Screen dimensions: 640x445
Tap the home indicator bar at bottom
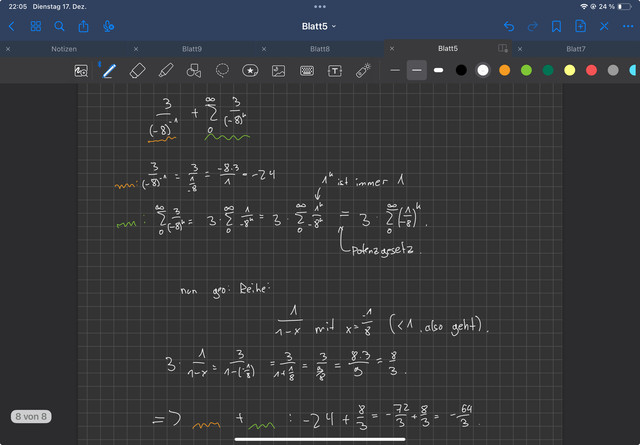tap(320, 440)
